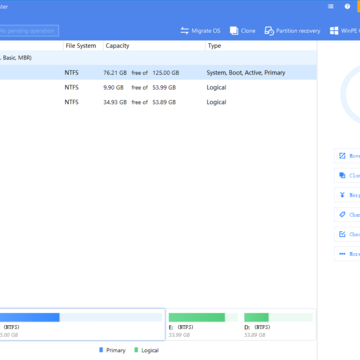Click the blue usage bar of the primary partition

point(30,317)
